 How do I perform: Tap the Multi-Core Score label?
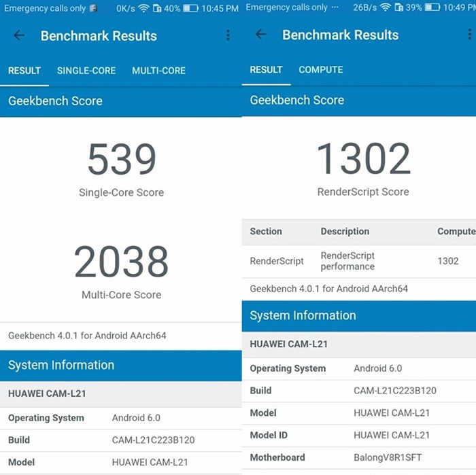[x=121, y=294]
